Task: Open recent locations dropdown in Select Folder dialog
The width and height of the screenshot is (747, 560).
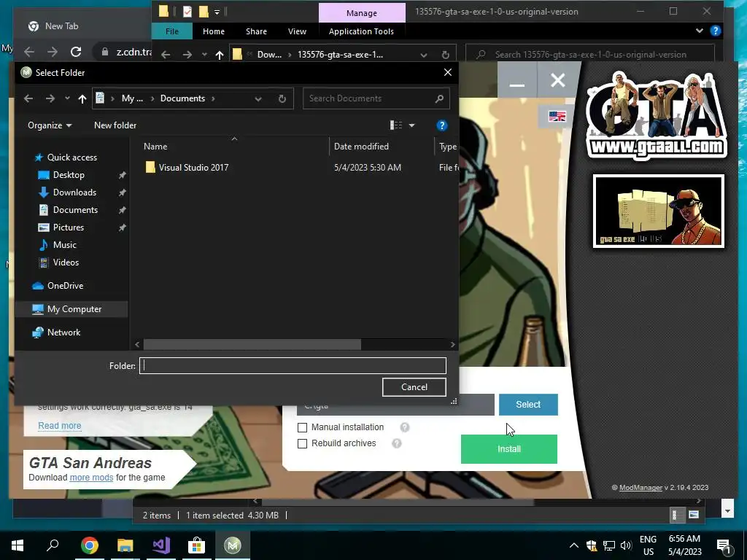Action: 67,98
